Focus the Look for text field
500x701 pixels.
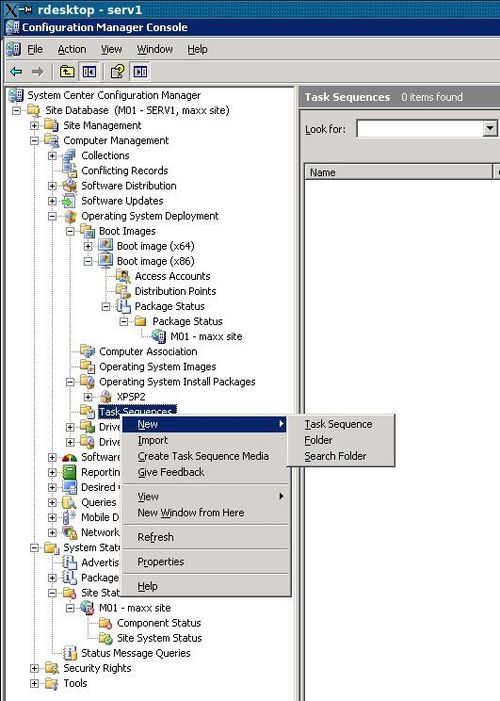click(420, 129)
